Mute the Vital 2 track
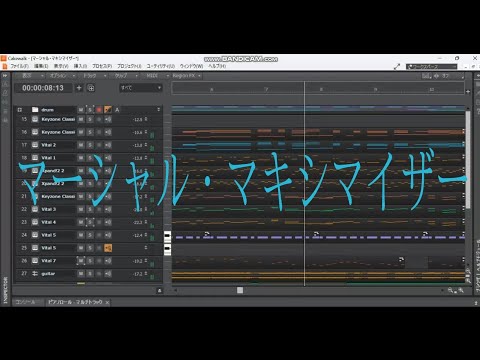The width and height of the screenshot is (480, 360). coord(81,145)
